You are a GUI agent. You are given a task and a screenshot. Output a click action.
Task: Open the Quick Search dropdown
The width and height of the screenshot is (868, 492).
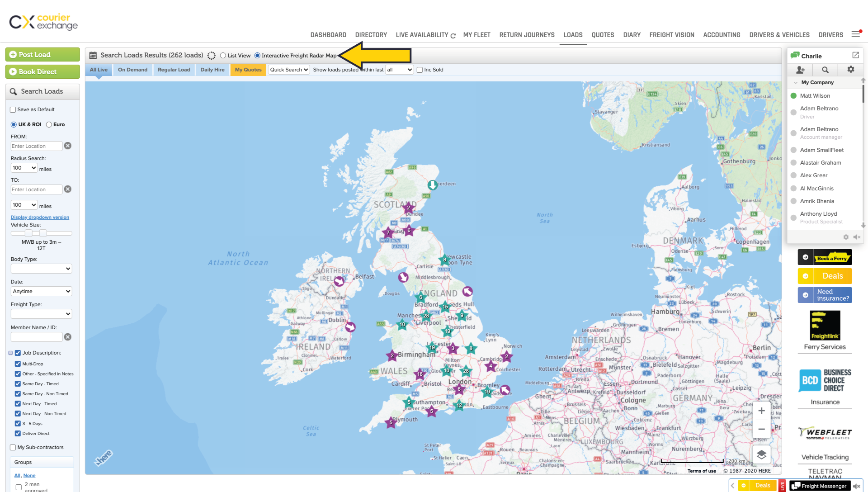(289, 70)
